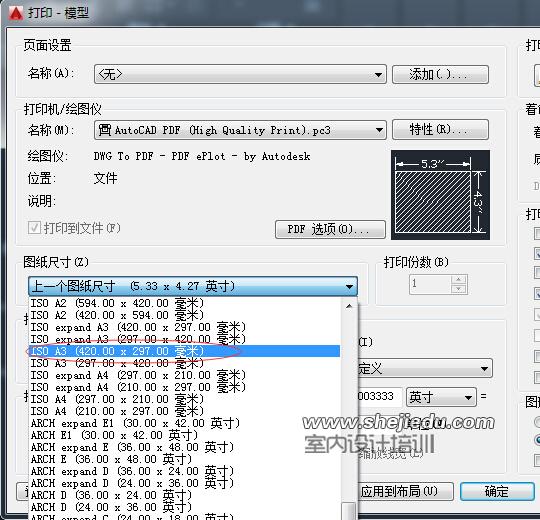Click 应用到布局(U) button
Screen dimensions: 540x520
click(x=405, y=491)
